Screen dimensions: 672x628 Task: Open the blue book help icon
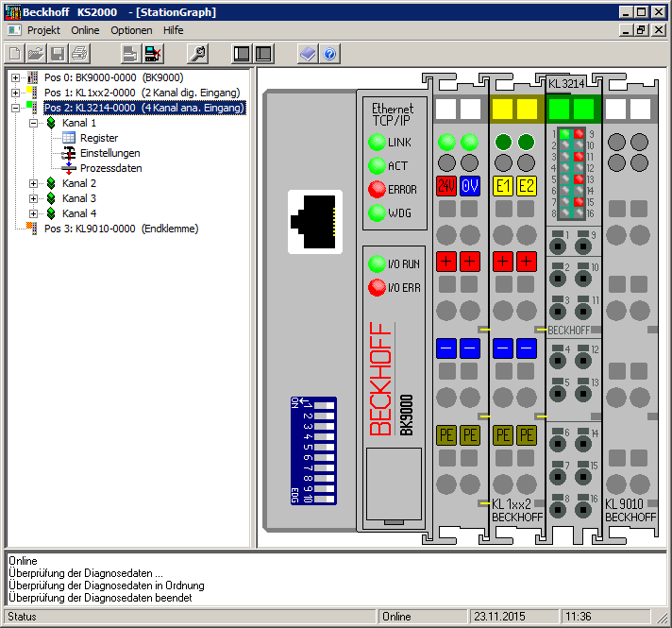(308, 54)
